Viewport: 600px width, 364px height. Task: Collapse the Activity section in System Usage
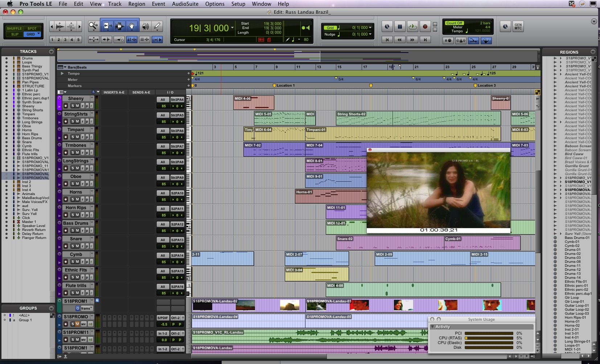(432, 327)
